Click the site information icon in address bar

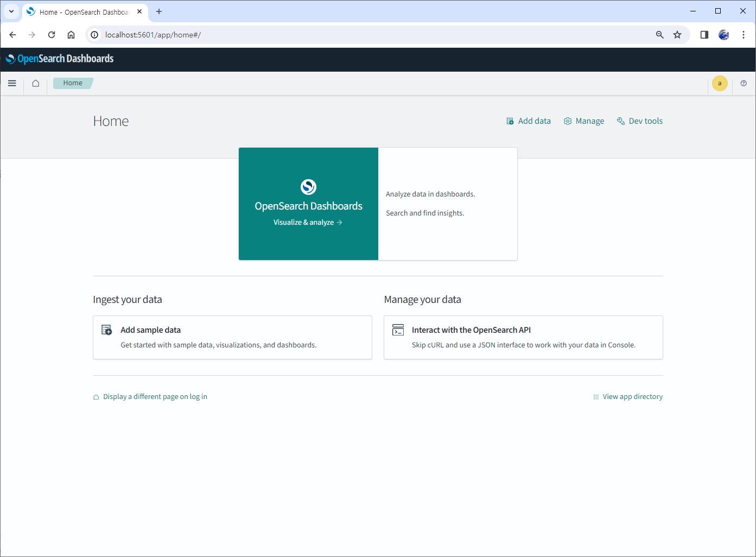tap(94, 35)
